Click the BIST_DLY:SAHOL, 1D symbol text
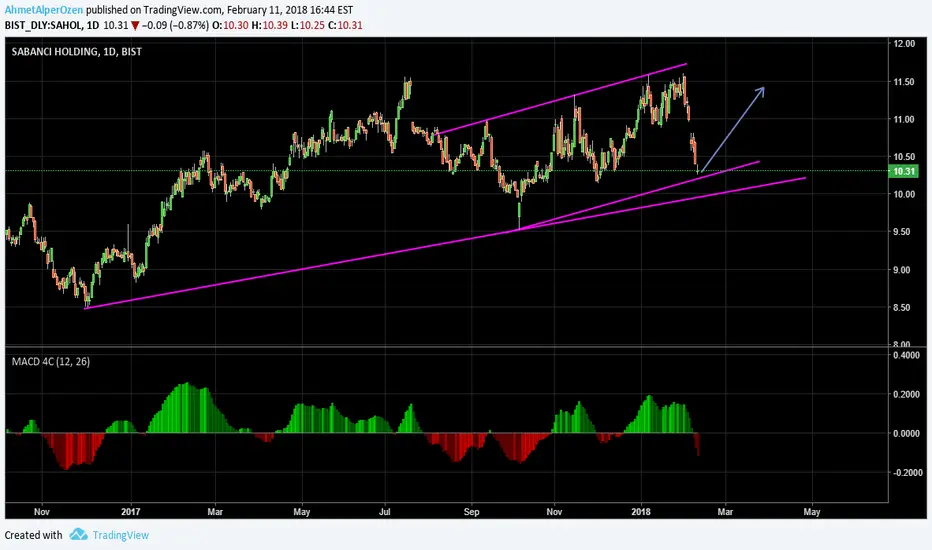This screenshot has width=932, height=550. (x=52, y=26)
